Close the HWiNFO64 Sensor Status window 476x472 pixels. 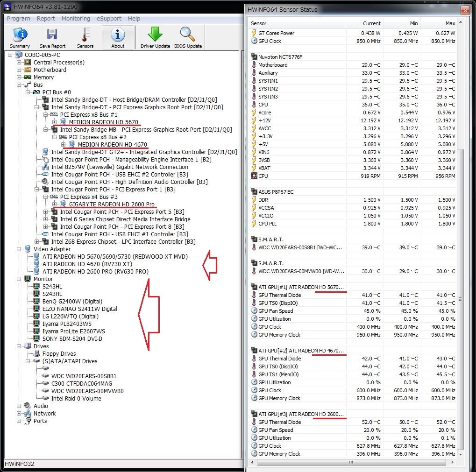tap(465, 10)
